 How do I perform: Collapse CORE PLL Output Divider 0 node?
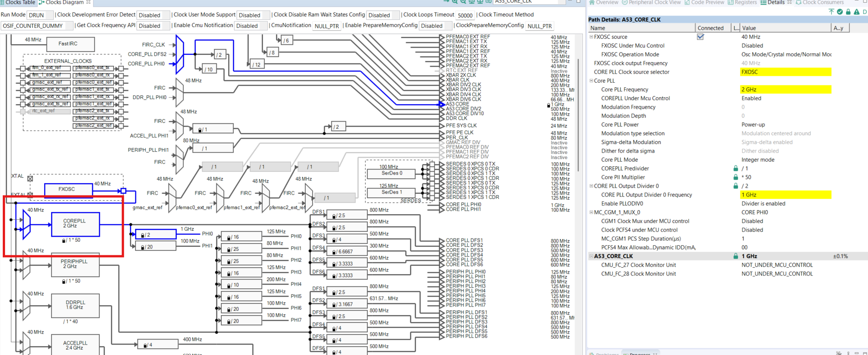tap(591, 186)
